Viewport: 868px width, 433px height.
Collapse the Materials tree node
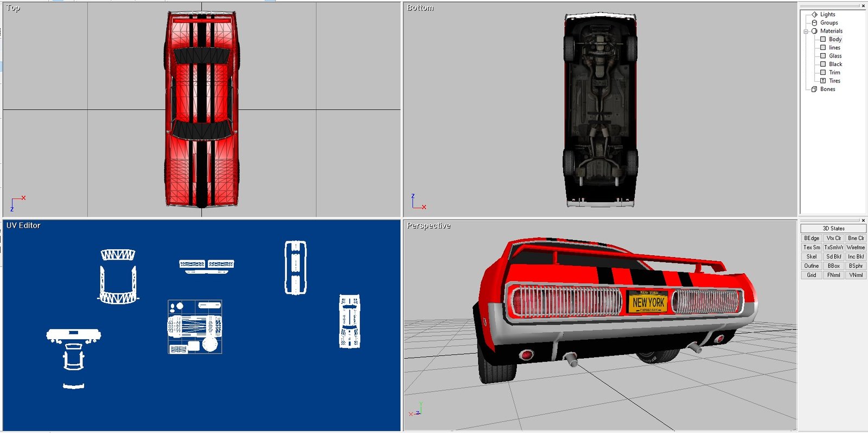click(806, 31)
